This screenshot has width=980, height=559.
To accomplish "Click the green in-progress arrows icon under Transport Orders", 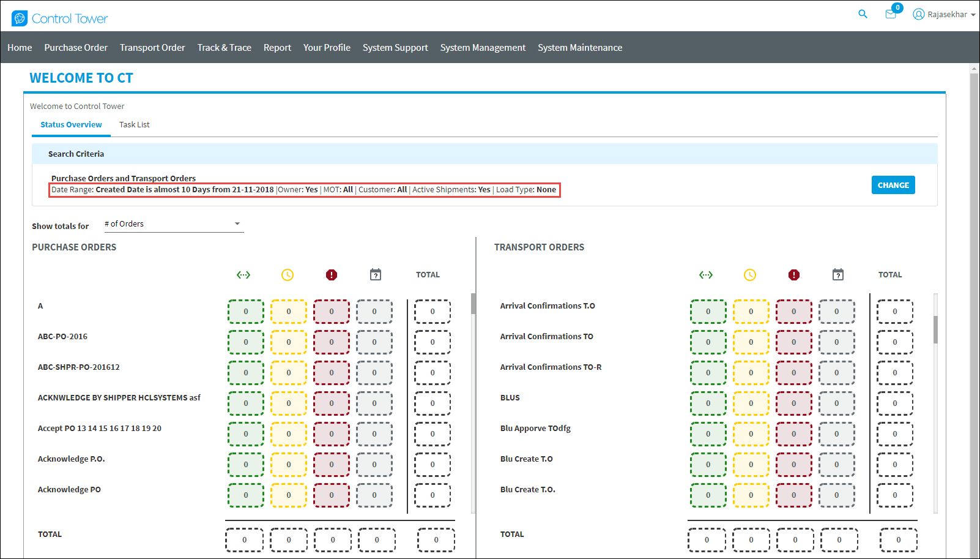I will point(706,275).
